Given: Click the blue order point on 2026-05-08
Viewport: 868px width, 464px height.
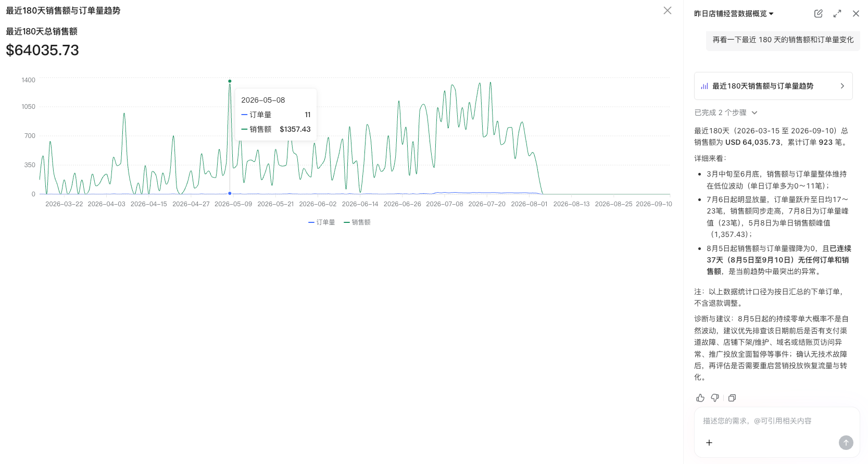Looking at the screenshot, I should tap(230, 193).
